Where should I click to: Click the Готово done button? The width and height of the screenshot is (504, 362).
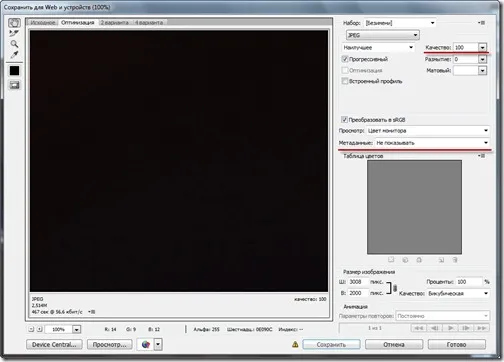click(456, 344)
